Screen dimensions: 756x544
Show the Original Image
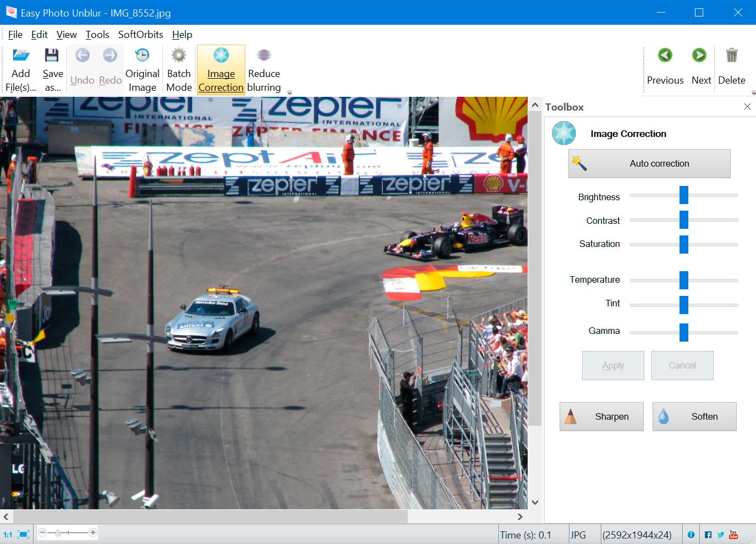142,70
